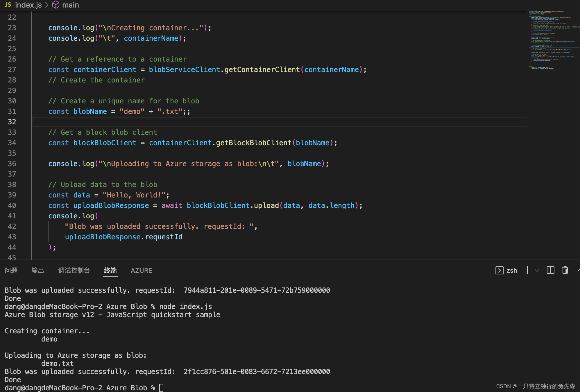Viewport: 580px width, 392px height.
Task: Click the zsh terminal shell icon
Action: pos(499,270)
